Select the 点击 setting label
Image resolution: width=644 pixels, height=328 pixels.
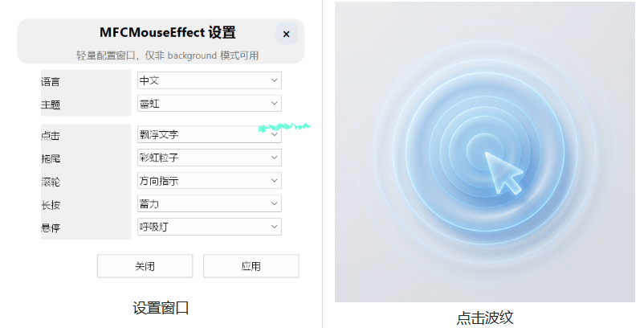51,136
